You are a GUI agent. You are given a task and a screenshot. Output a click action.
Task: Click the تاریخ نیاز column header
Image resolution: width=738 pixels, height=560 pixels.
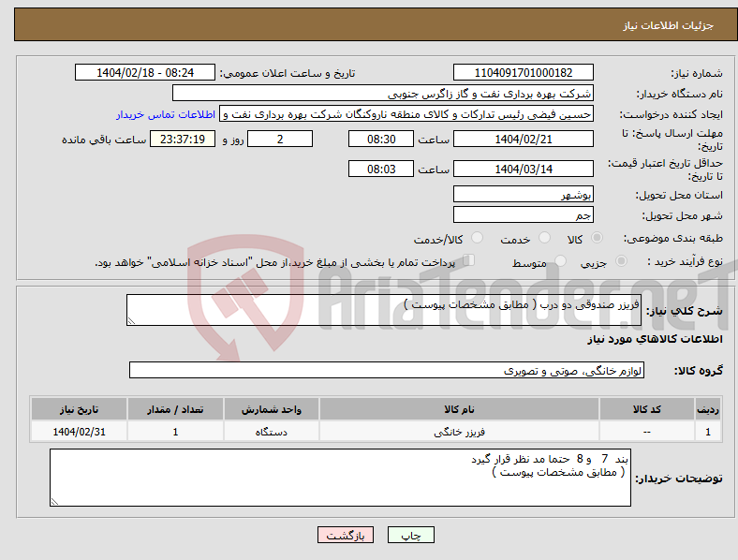pyautogui.click(x=79, y=409)
